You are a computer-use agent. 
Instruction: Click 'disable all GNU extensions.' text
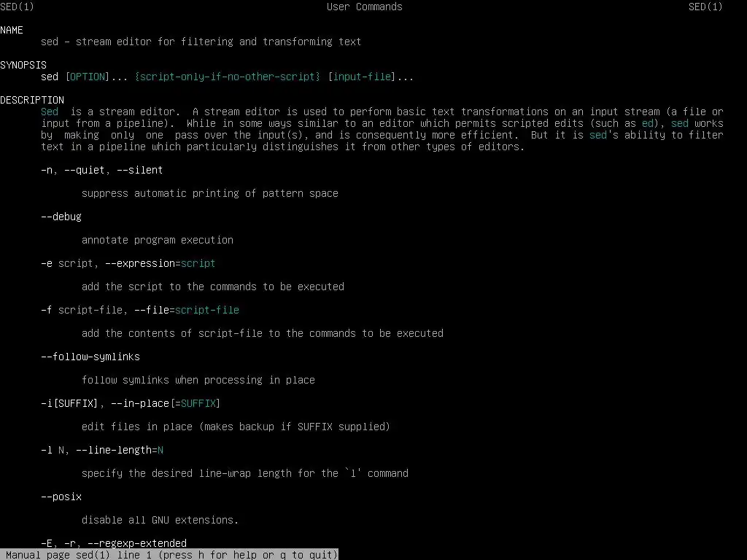pyautogui.click(x=160, y=520)
